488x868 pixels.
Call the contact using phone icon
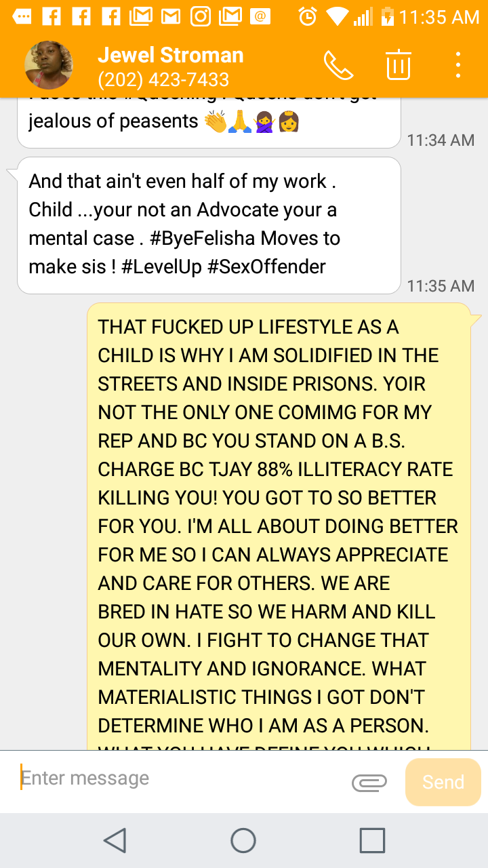(338, 66)
